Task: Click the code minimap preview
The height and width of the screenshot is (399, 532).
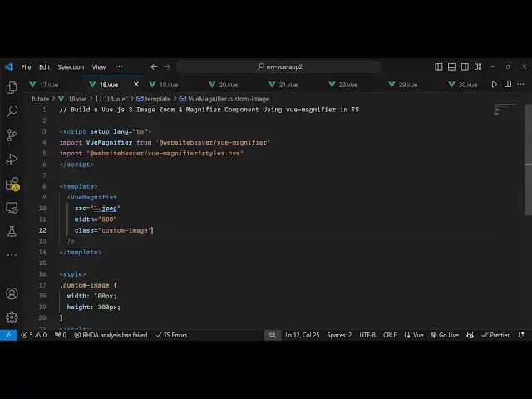Action: point(505,110)
